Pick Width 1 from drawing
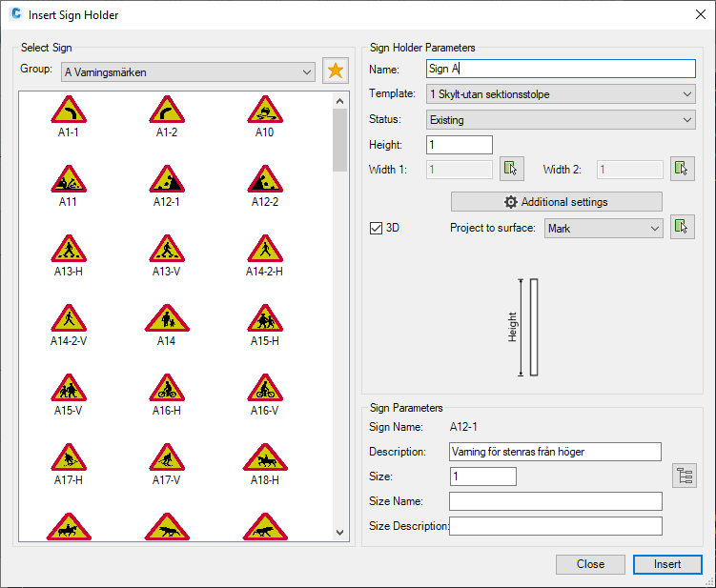 point(511,169)
